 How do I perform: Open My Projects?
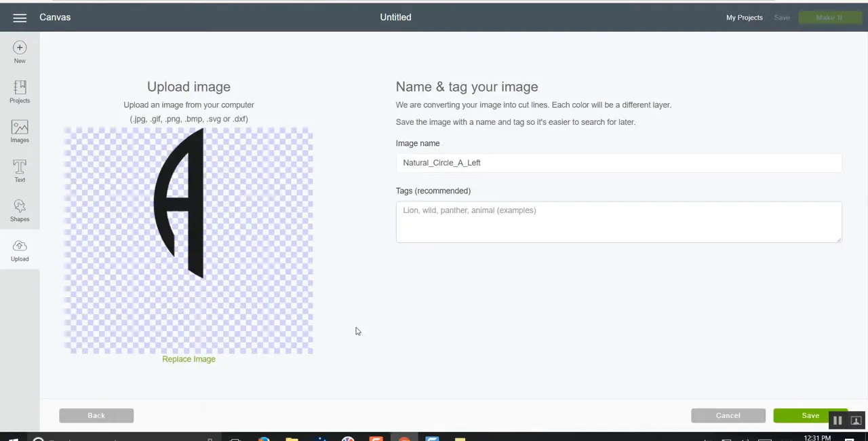point(745,18)
